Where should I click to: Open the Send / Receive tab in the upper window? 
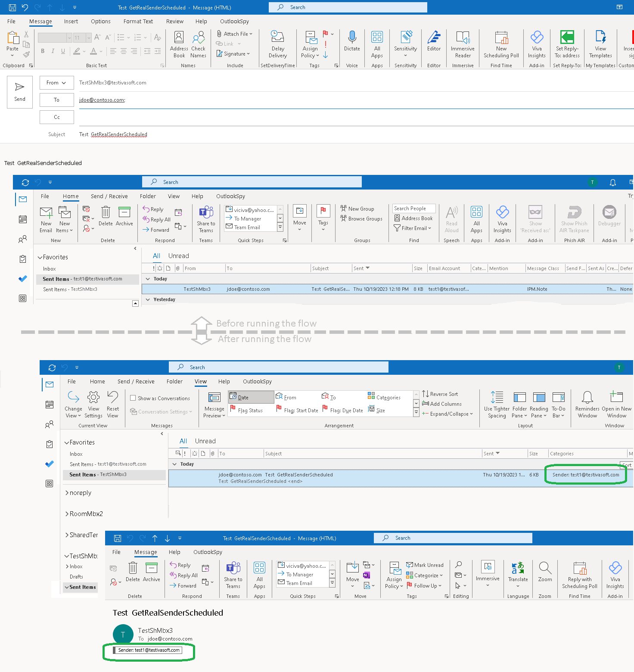109,196
